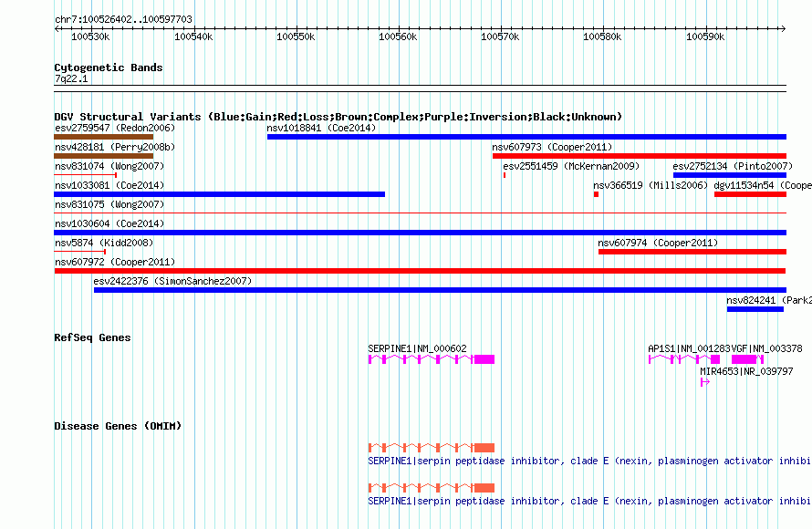Click the blue nsv1033081 gain bar
Viewport: 812px width, 529px height.
pos(220,194)
